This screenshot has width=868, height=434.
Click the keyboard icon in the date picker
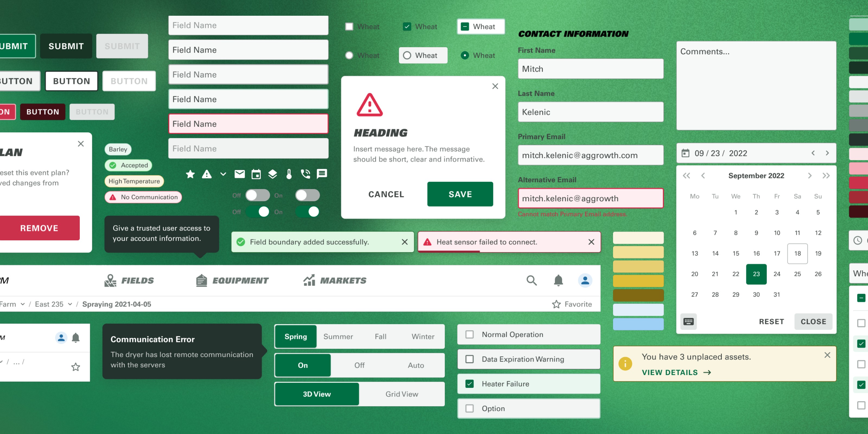click(x=688, y=321)
